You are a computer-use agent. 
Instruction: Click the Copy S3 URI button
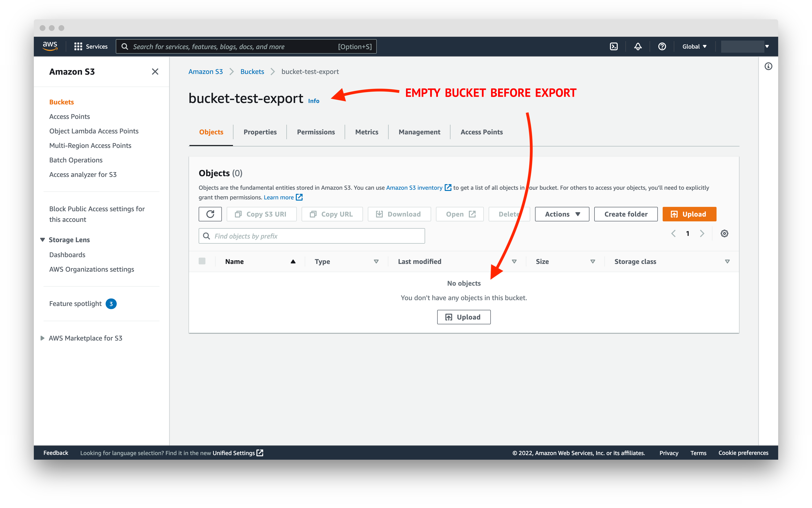pyautogui.click(x=261, y=214)
